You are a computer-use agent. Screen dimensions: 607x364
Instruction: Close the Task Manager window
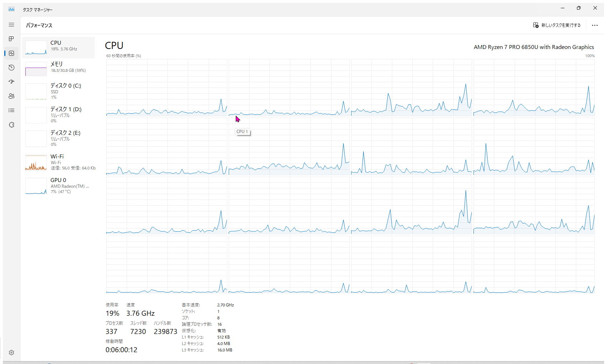[595, 8]
